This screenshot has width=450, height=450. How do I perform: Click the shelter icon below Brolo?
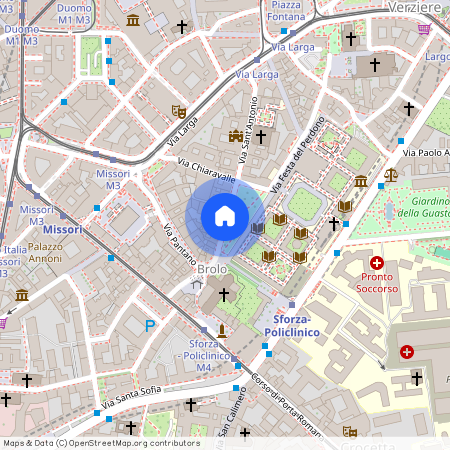(x=197, y=284)
